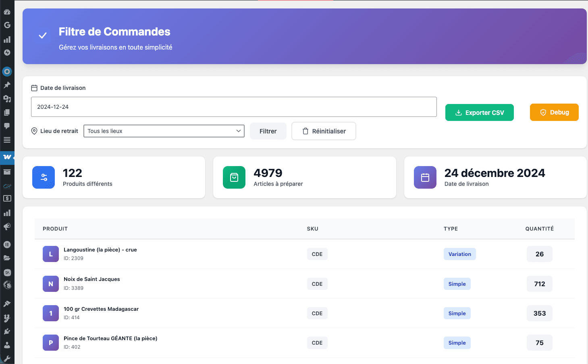Open the Mailchimp monkey icon
Screen dimensions: 588x364
pos(7,285)
